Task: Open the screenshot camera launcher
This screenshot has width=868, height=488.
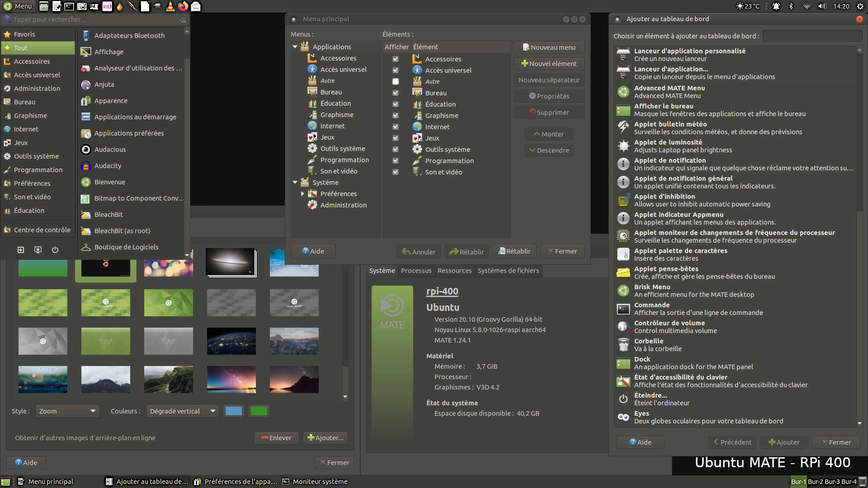Action: point(82,6)
